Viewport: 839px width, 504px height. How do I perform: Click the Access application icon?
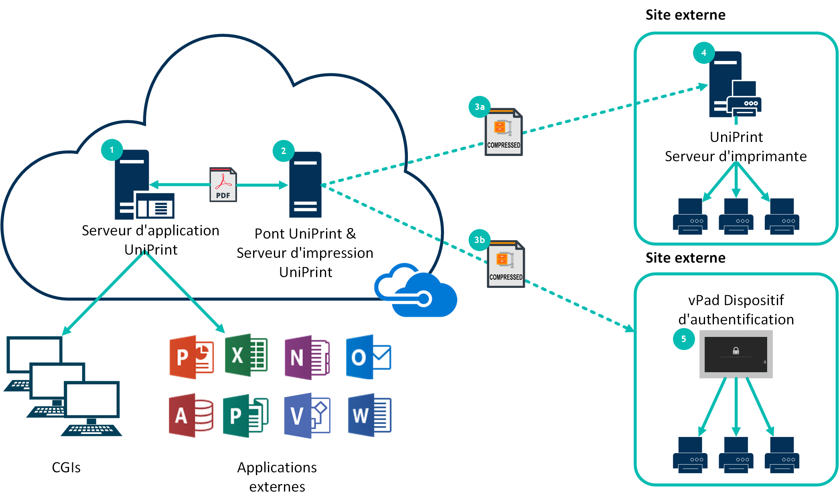click(x=191, y=415)
